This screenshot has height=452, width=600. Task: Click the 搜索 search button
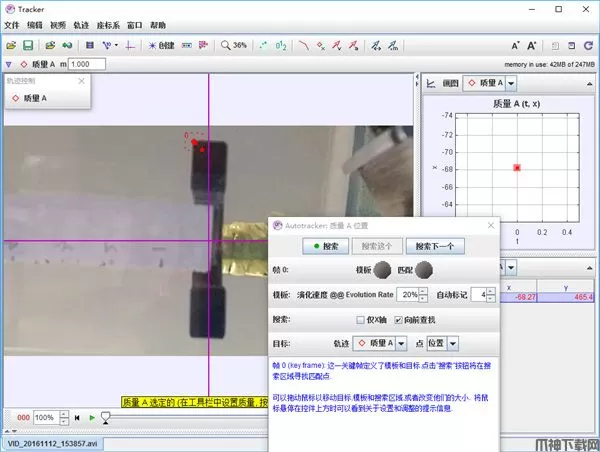pos(325,245)
